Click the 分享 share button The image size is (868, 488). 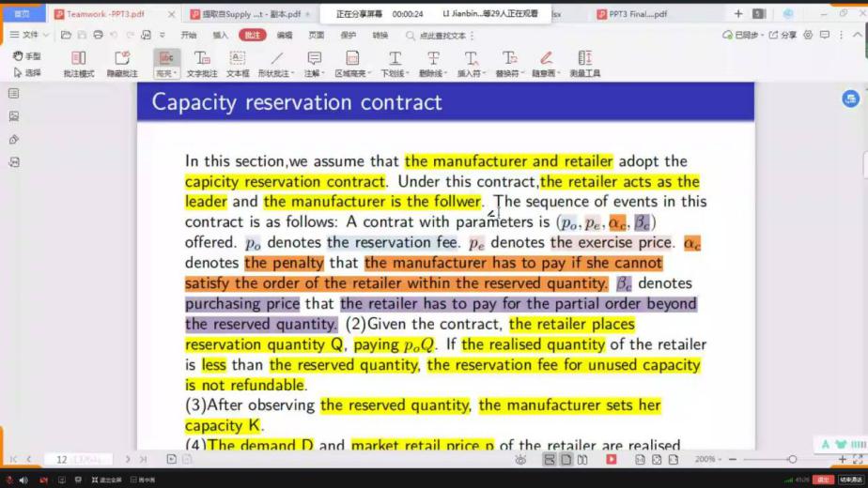[783, 35]
